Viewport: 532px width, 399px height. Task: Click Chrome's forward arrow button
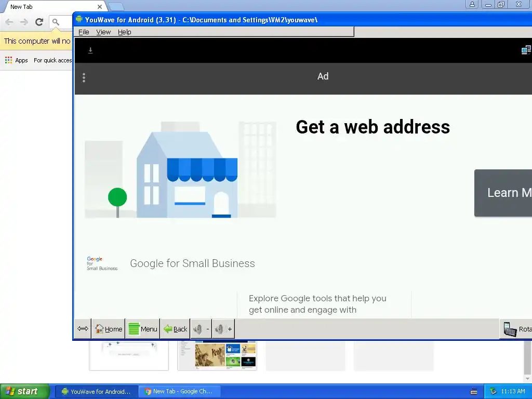click(x=24, y=22)
